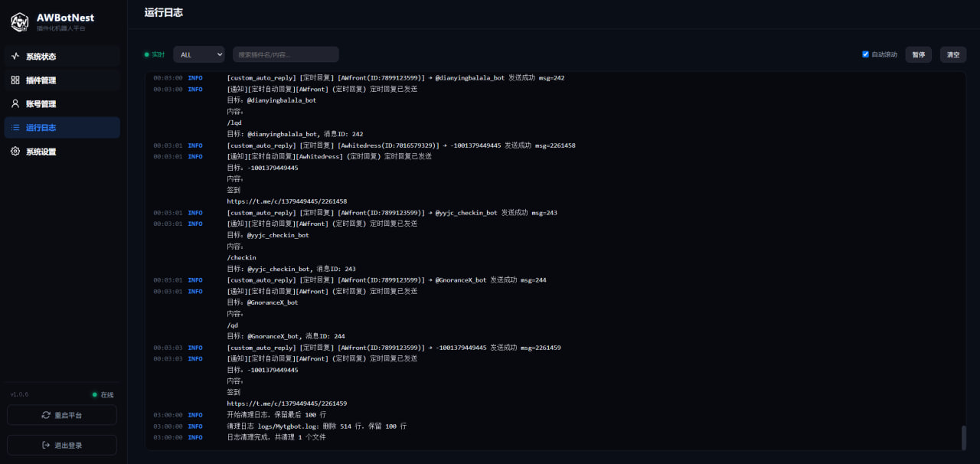Click the 插件化机器人平台 subtitle
This screenshot has height=464, width=980.
click(x=61, y=28)
